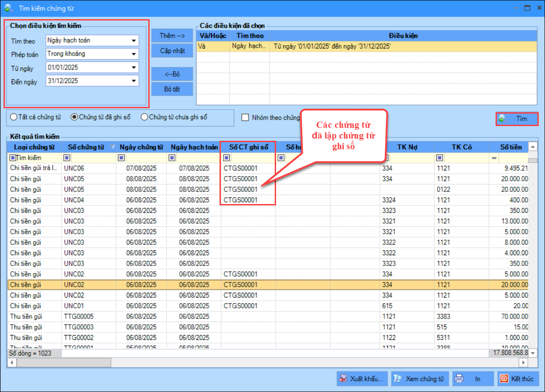Screen dimensions: 545x392
Task: Click the Xuất khẩu export button
Action: tap(362, 379)
